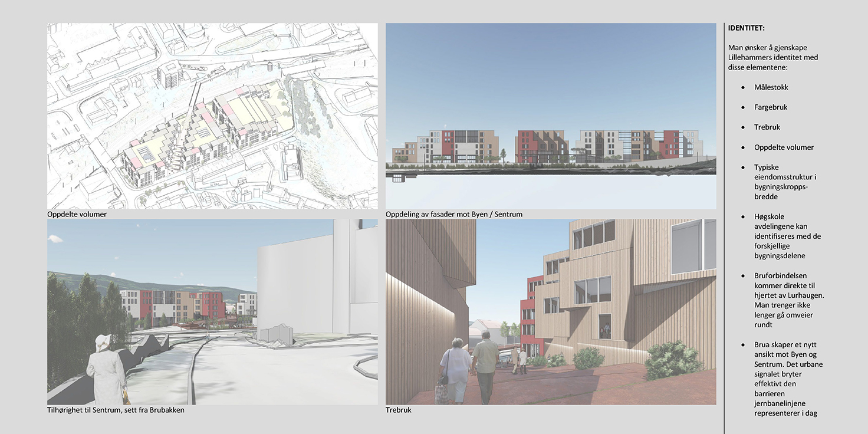This screenshot has height=434, width=868.
Task: Click the 'Trebruk' bullet in the identity list
Action: [767, 127]
